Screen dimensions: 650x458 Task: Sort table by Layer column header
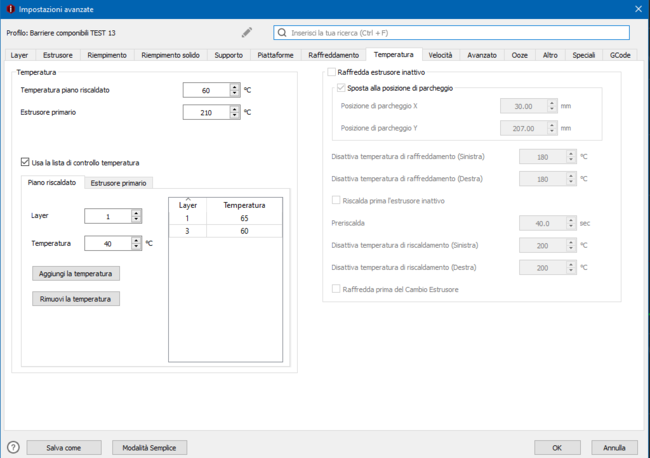pos(188,205)
